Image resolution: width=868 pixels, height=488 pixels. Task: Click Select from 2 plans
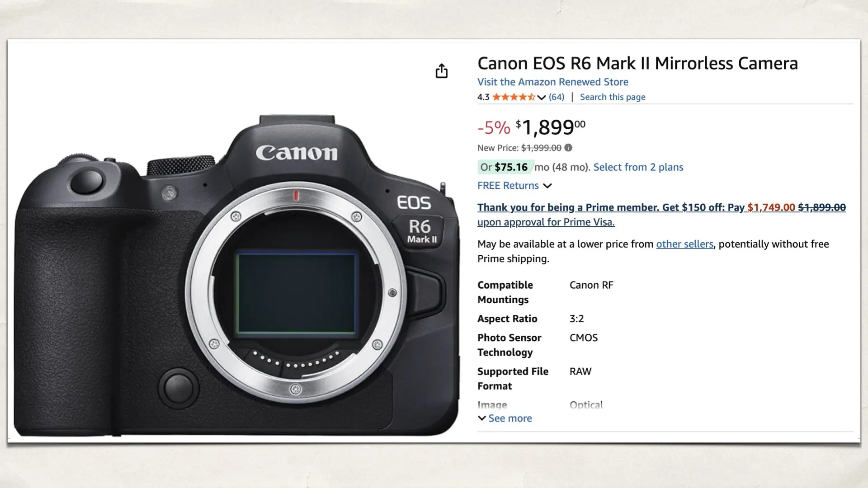click(638, 167)
